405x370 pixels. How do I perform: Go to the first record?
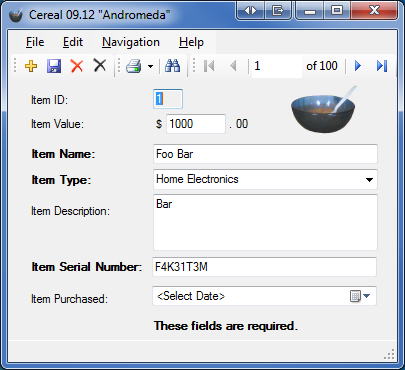tap(209, 66)
